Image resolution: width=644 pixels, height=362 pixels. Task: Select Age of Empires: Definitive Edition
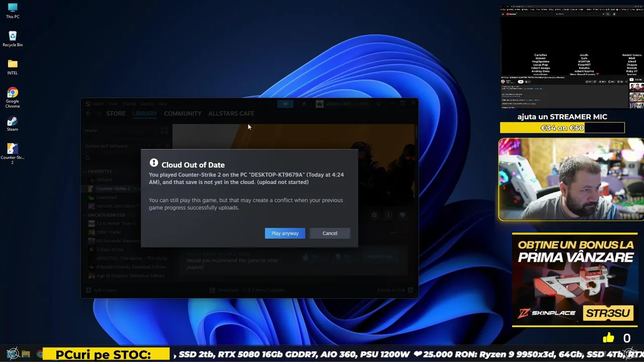(126, 276)
